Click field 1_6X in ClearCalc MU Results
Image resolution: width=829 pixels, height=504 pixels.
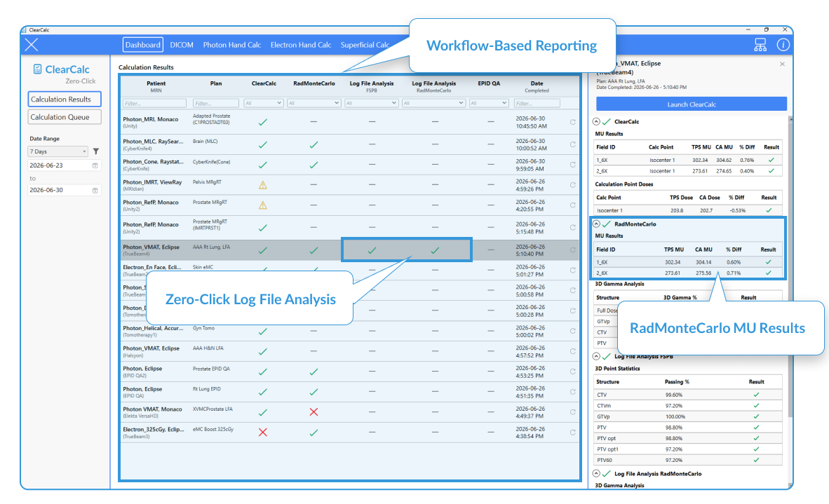602,160
